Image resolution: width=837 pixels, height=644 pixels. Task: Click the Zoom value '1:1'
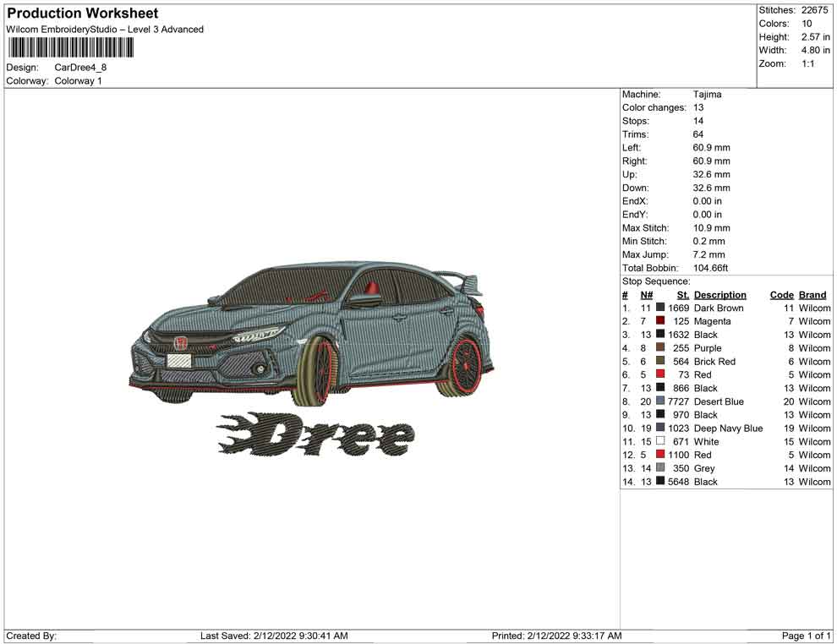click(x=807, y=63)
